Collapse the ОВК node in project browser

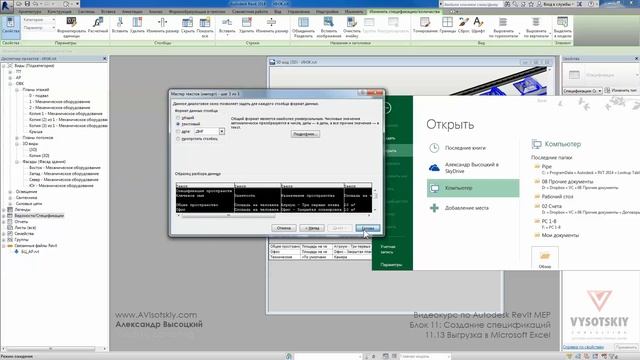click(x=10, y=84)
